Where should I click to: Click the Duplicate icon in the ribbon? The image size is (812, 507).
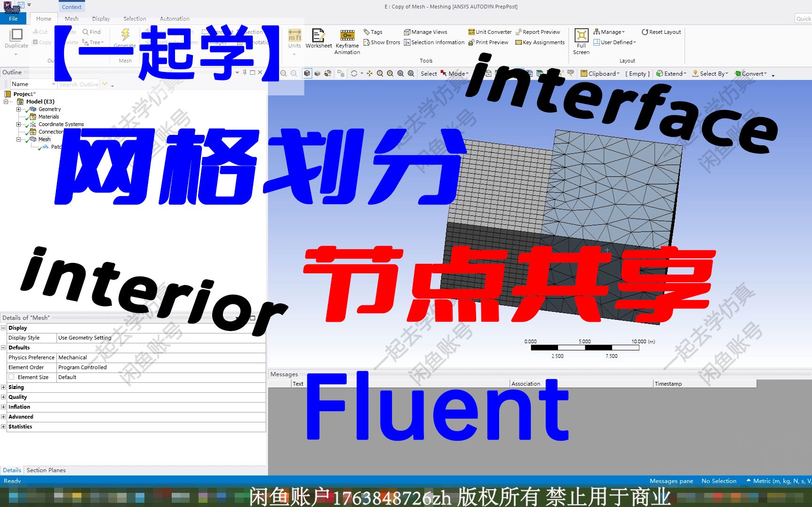click(x=16, y=35)
